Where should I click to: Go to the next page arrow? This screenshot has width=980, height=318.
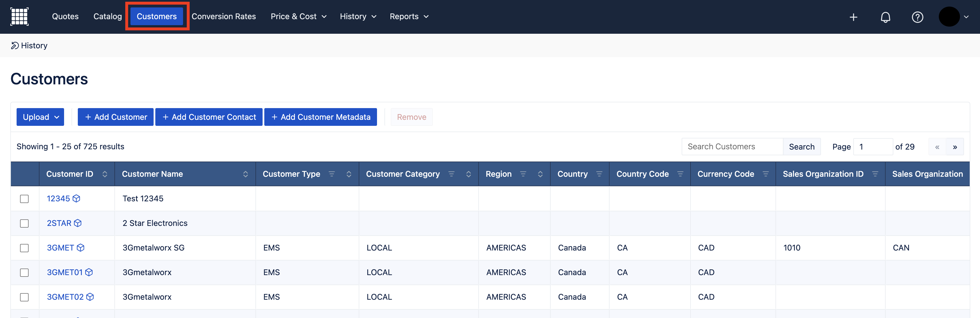(x=955, y=147)
